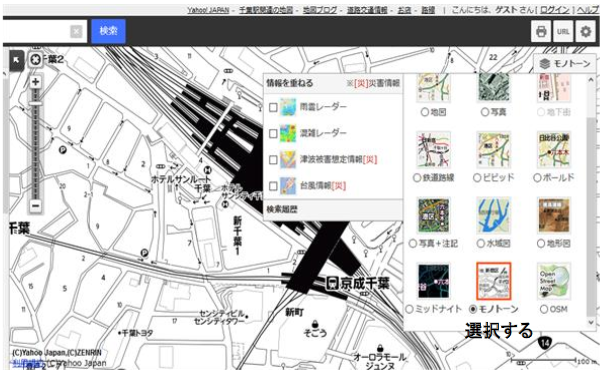Check the 津波被害想定情報 checkbox
This screenshot has height=377, width=604.
[x=273, y=160]
